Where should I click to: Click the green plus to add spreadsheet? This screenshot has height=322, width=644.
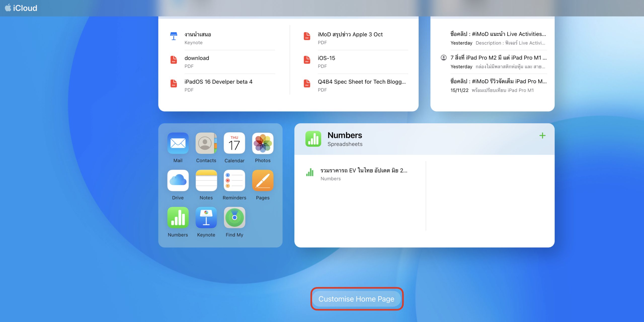coord(542,136)
